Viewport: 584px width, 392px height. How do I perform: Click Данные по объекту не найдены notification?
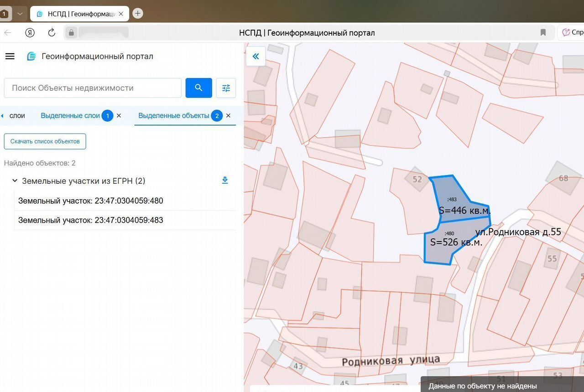click(x=502, y=384)
